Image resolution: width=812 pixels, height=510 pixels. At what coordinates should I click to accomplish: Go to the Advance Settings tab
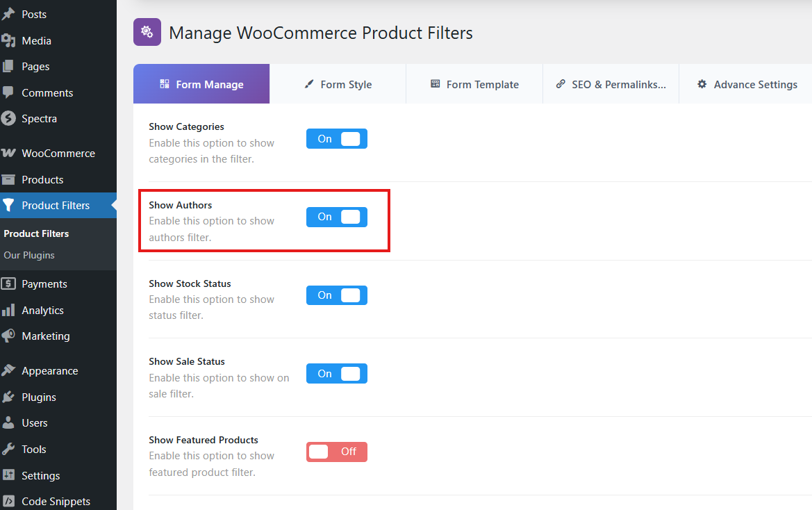point(747,84)
